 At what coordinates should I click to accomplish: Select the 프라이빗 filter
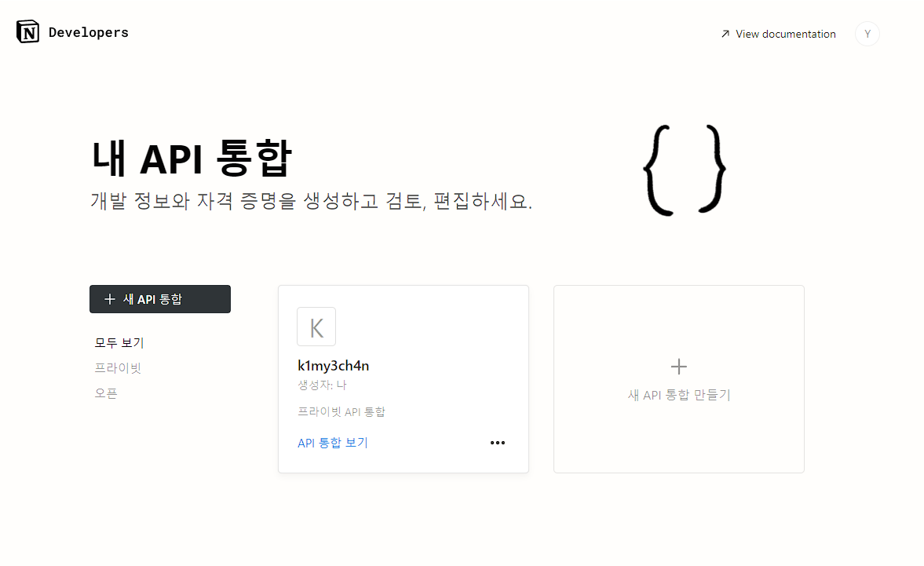(x=118, y=368)
